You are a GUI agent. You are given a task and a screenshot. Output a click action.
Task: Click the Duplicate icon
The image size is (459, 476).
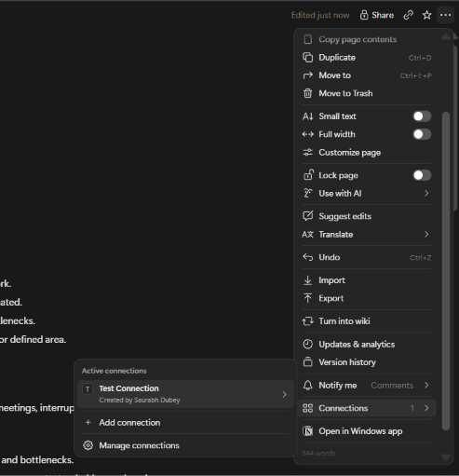307,58
